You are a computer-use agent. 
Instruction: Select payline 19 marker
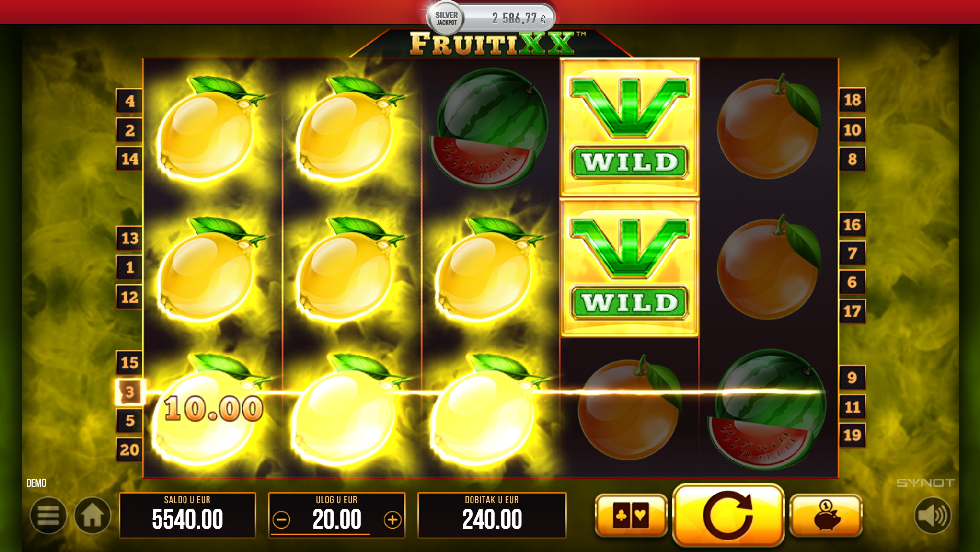tap(852, 435)
